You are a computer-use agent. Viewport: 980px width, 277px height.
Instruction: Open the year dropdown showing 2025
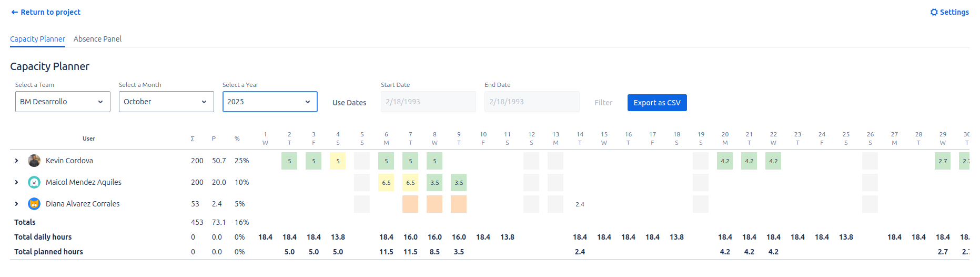[x=270, y=102]
